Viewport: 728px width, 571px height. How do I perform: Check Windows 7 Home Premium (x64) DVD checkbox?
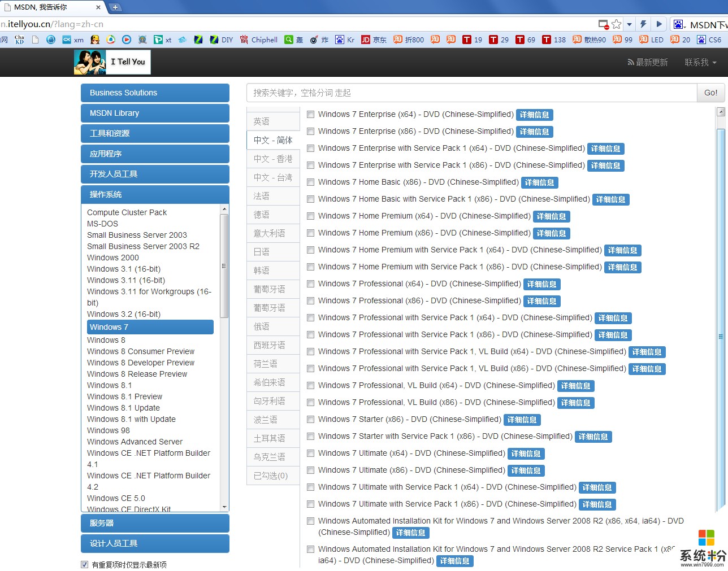[x=310, y=216]
